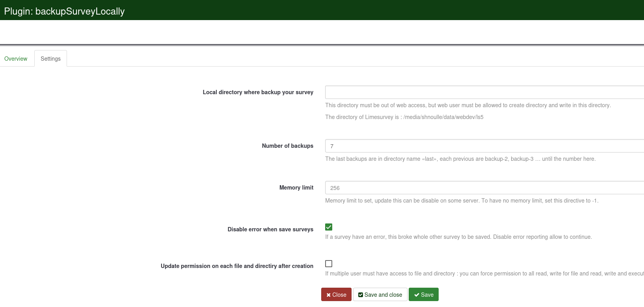This screenshot has height=307, width=644.
Task: Enable Update permission on each file checkbox
Action: [x=329, y=264]
